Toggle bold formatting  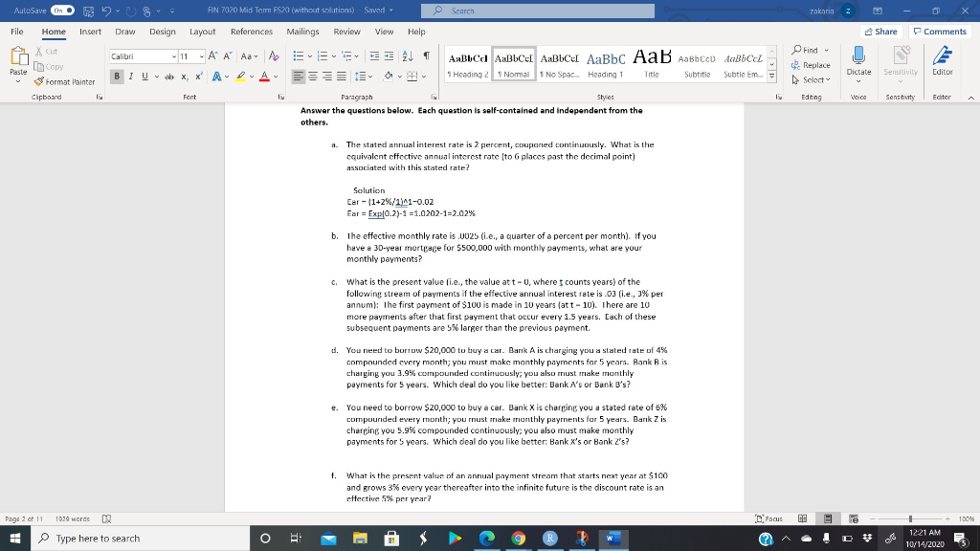pos(116,77)
